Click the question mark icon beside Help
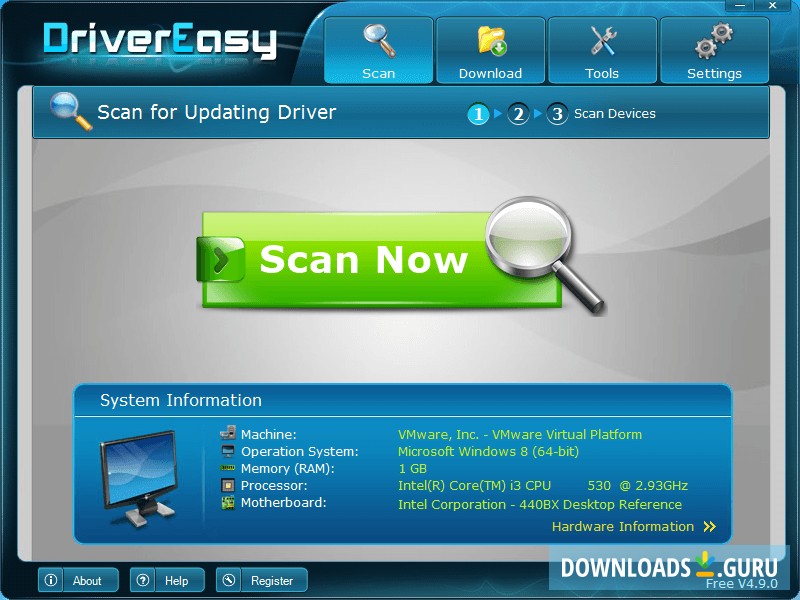 [142, 580]
